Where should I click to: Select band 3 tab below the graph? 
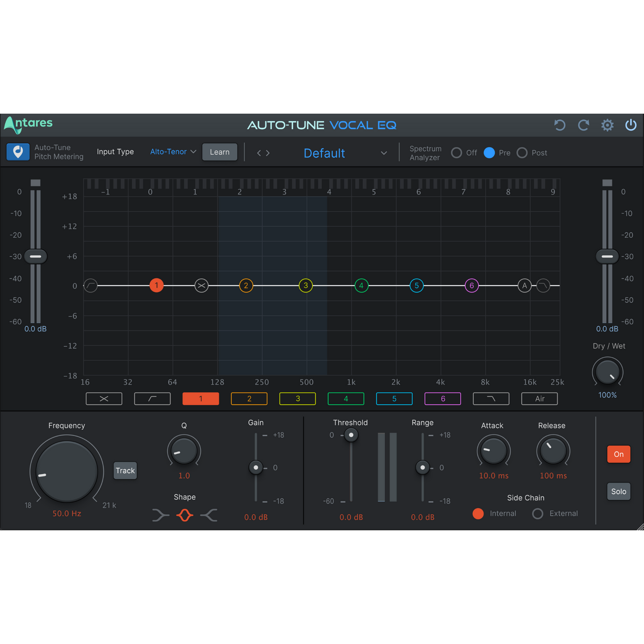(x=297, y=398)
